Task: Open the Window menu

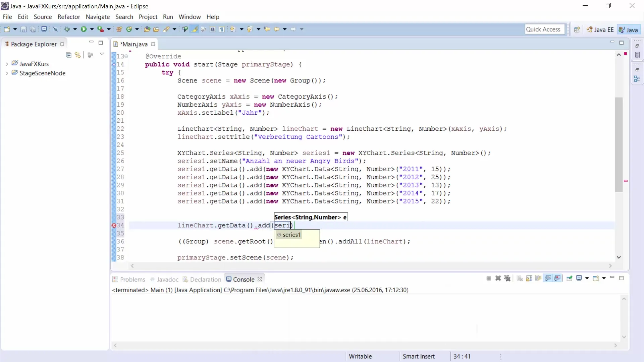Action: (x=190, y=17)
